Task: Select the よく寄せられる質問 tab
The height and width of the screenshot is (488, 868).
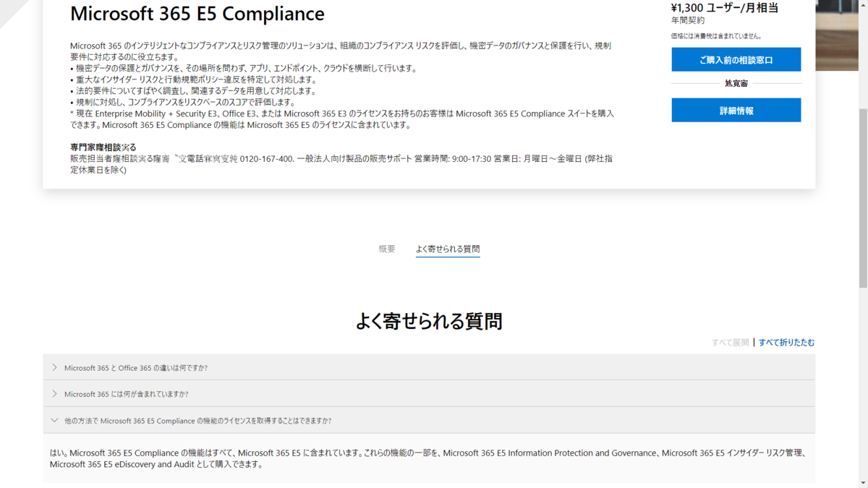Action: (448, 249)
